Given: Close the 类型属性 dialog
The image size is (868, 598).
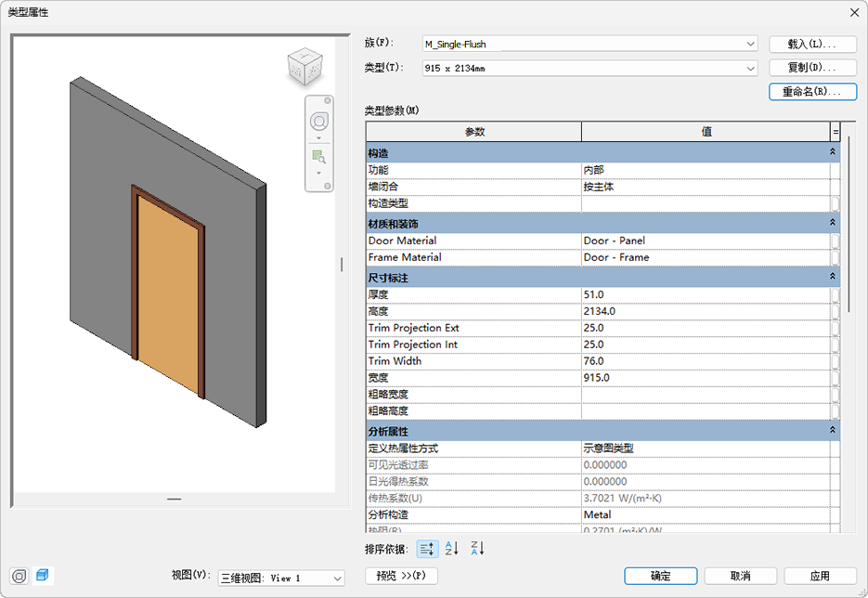Looking at the screenshot, I should click(x=855, y=12).
